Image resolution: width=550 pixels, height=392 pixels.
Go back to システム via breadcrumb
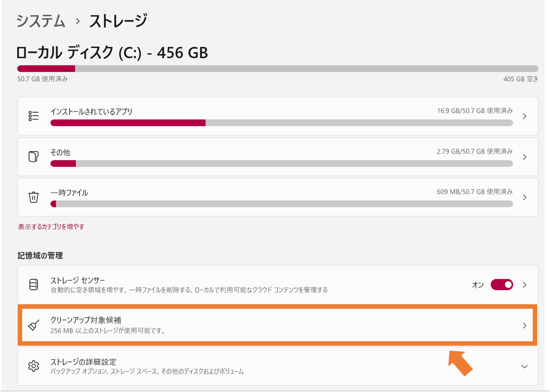(x=41, y=21)
